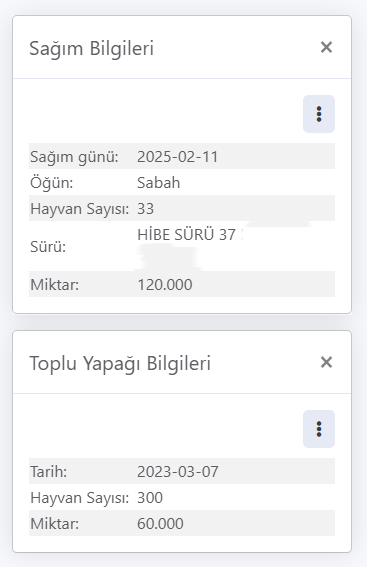Viewport: 367px width, 567px height.
Task: Click the wool amount 60.000
Action: coord(160,524)
